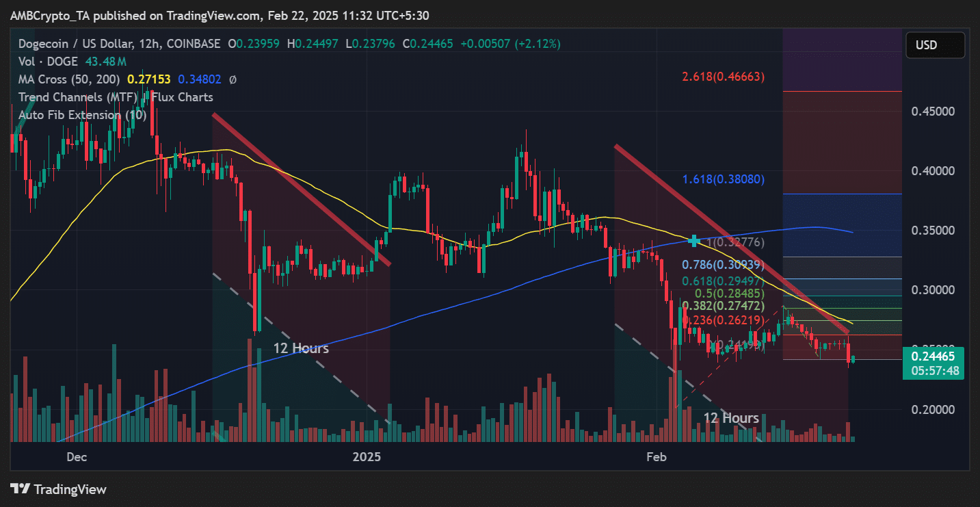
Task: Click the 0.618(0.29497) Fib level label
Action: point(724,281)
